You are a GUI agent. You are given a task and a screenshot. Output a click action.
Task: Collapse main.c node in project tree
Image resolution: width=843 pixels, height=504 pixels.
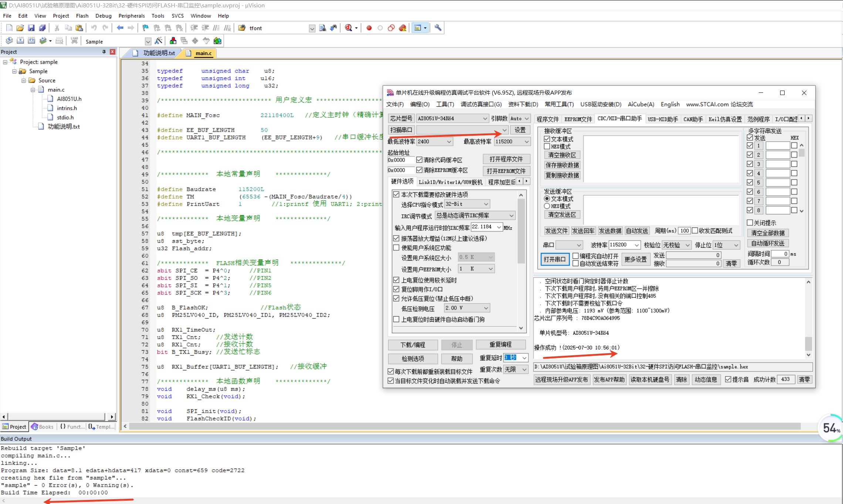(33, 89)
